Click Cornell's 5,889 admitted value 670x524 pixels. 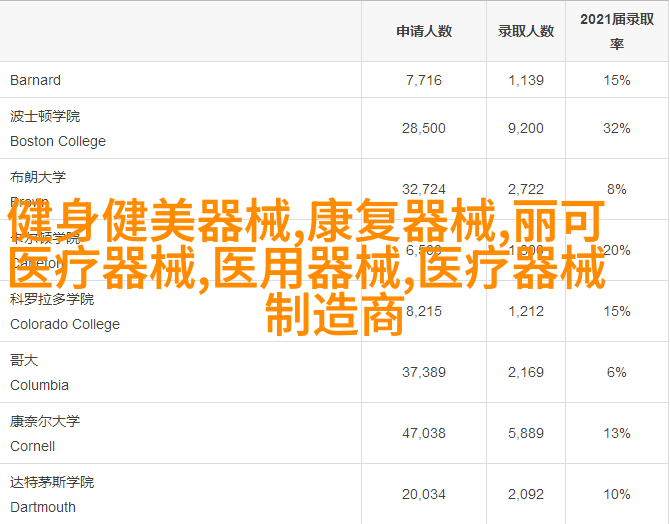(526, 433)
